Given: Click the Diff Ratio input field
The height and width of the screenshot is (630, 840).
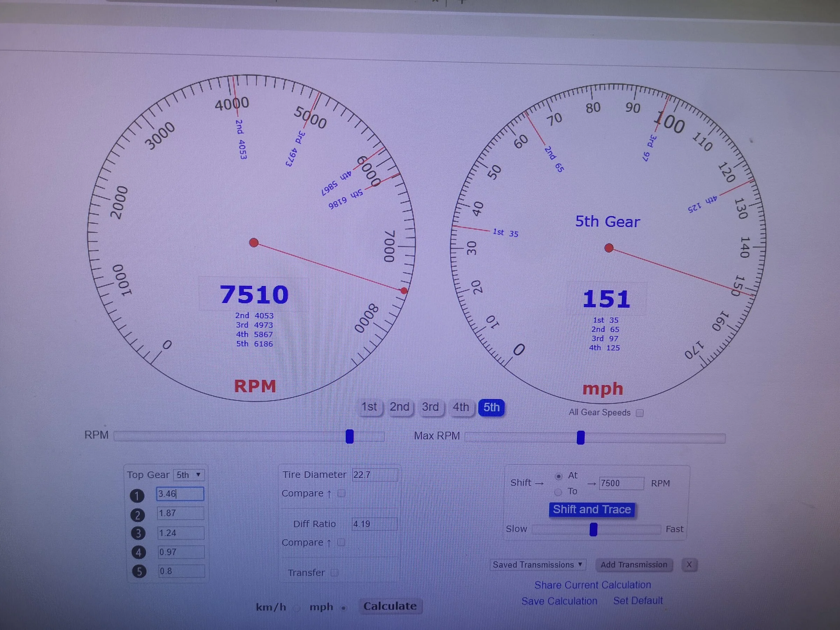Looking at the screenshot, I should coord(374,524).
